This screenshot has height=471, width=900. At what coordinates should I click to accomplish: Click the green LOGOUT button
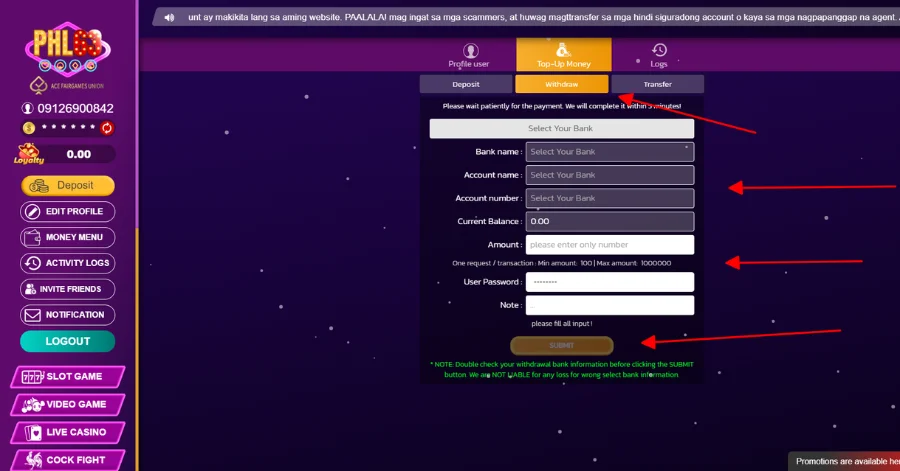(68, 341)
